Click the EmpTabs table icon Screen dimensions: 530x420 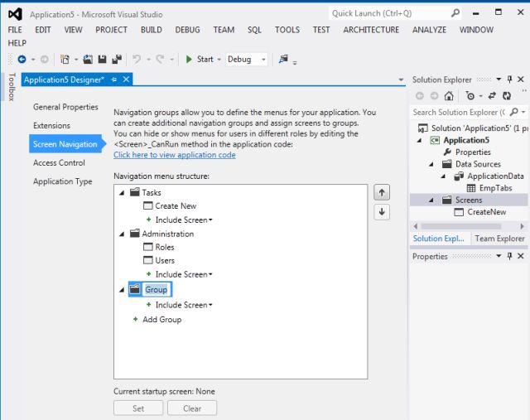(x=471, y=188)
